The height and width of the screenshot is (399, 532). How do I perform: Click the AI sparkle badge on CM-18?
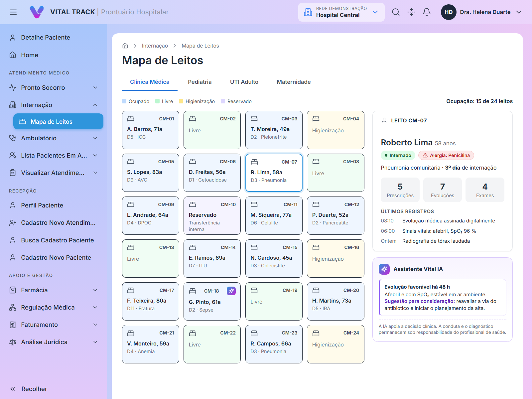point(231,291)
